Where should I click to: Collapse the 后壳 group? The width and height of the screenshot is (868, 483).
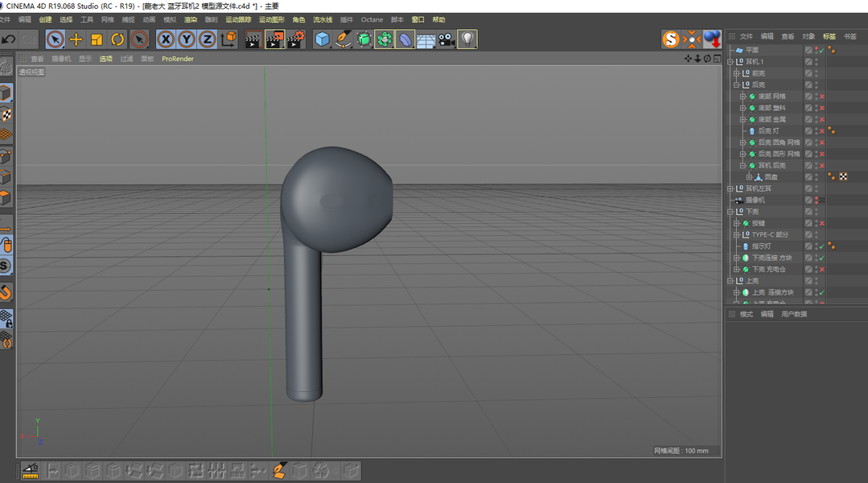pos(737,85)
